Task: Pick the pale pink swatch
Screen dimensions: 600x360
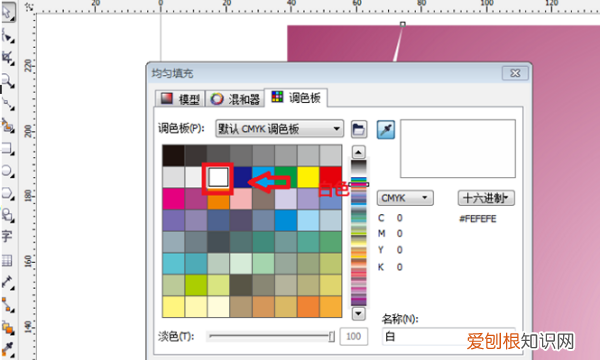Action: tap(241, 199)
